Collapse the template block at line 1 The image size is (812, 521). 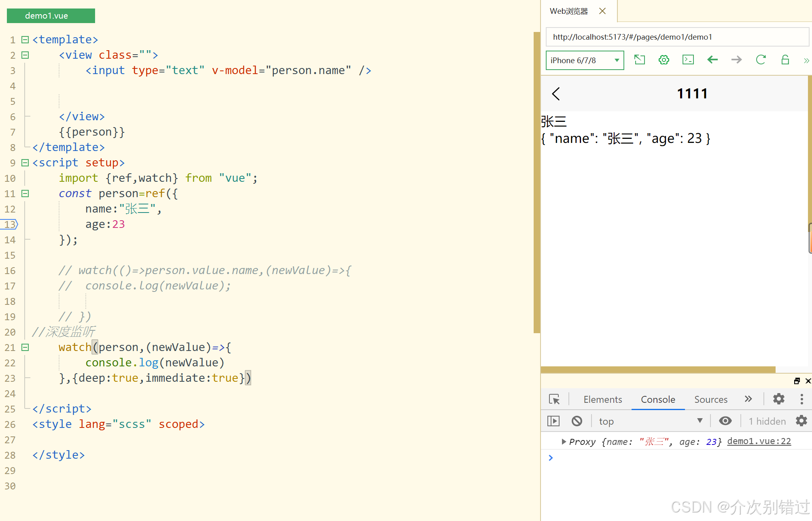(x=25, y=40)
